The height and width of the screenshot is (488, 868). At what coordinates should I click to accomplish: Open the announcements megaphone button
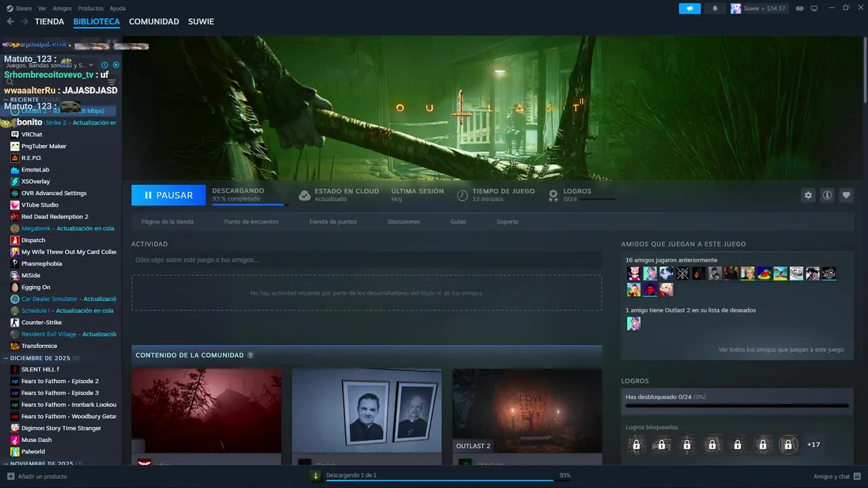pos(690,8)
